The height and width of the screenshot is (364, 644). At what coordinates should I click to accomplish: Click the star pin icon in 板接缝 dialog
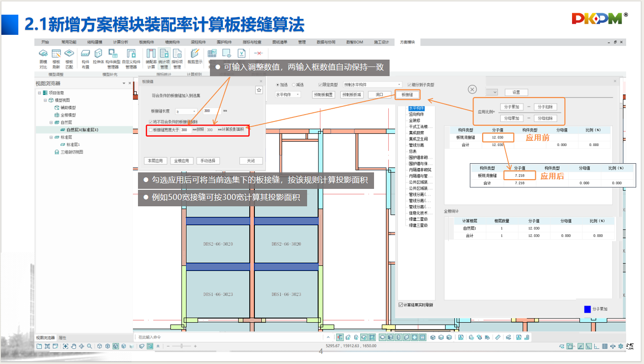(x=259, y=90)
